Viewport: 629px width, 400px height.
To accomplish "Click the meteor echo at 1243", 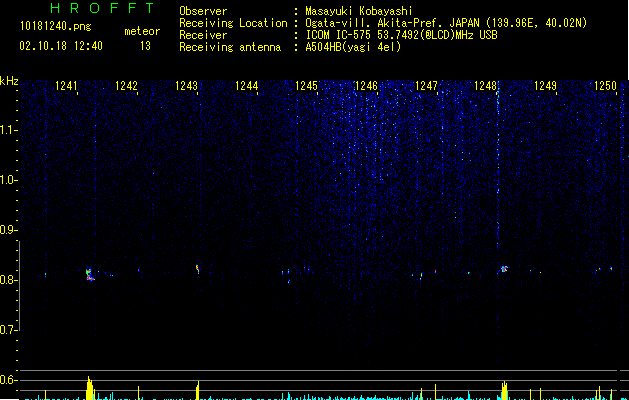I will [197, 269].
